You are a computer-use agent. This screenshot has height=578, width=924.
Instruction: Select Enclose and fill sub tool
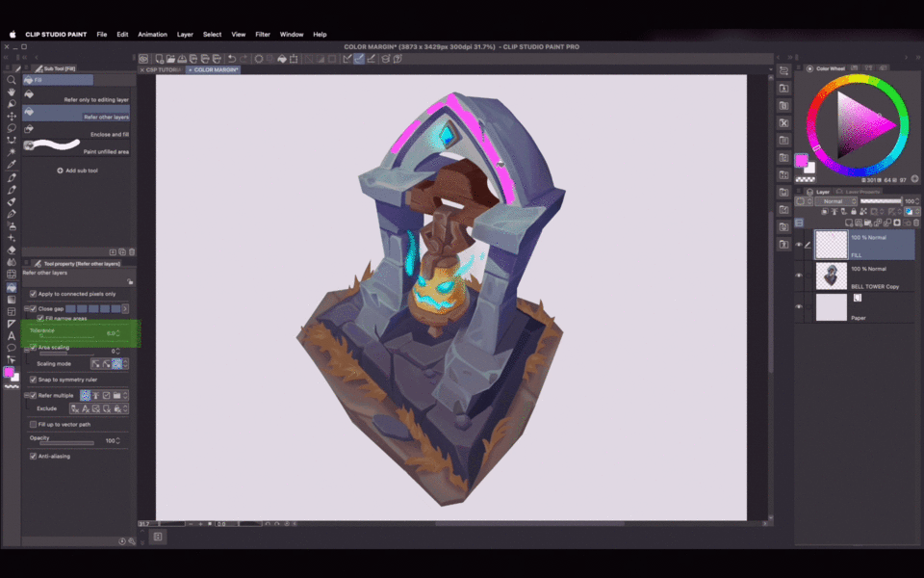point(76,131)
